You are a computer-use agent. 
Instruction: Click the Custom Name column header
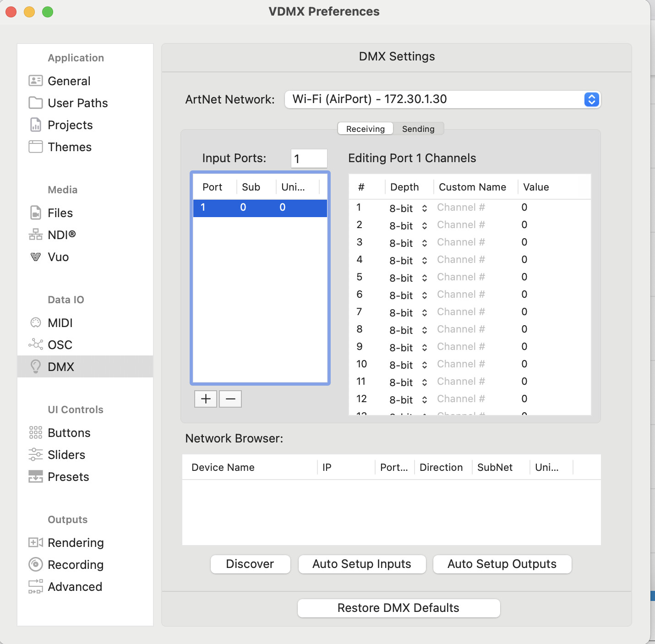[x=475, y=187]
